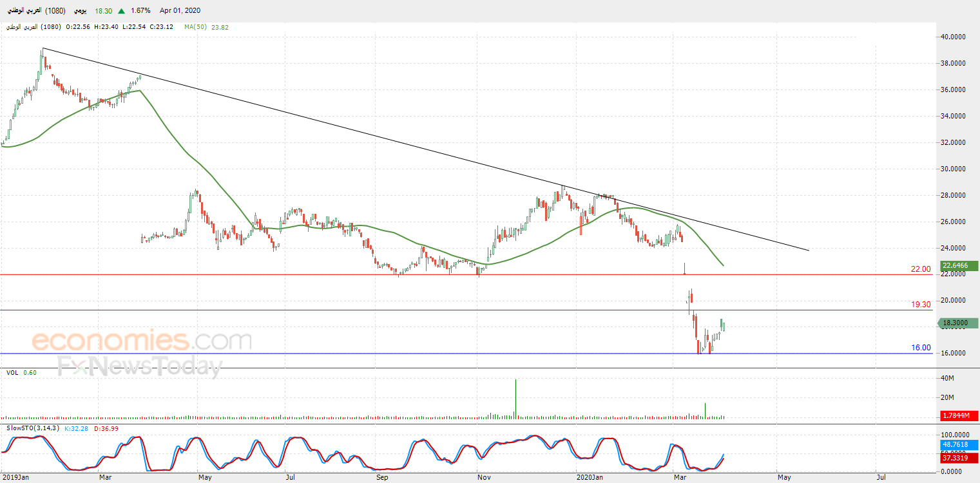Click the "Nov" time axis label

[x=483, y=477]
